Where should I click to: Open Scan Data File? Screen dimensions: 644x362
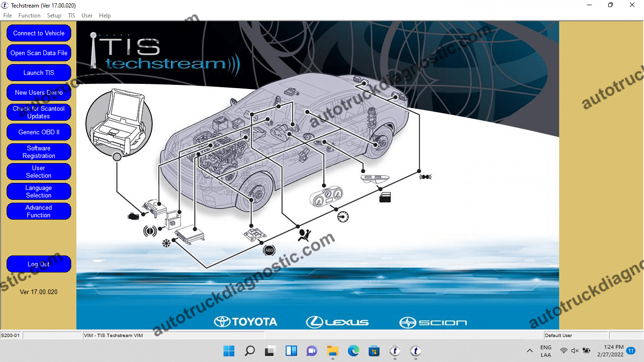click(39, 53)
